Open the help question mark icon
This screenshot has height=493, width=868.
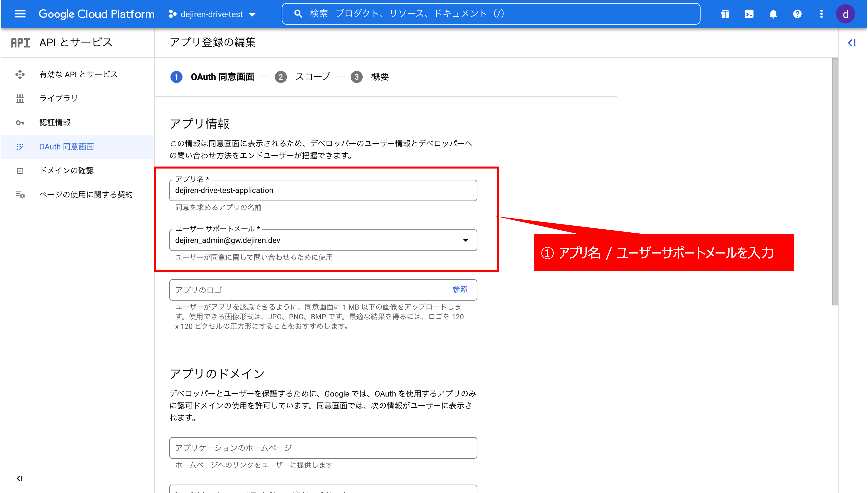point(797,14)
